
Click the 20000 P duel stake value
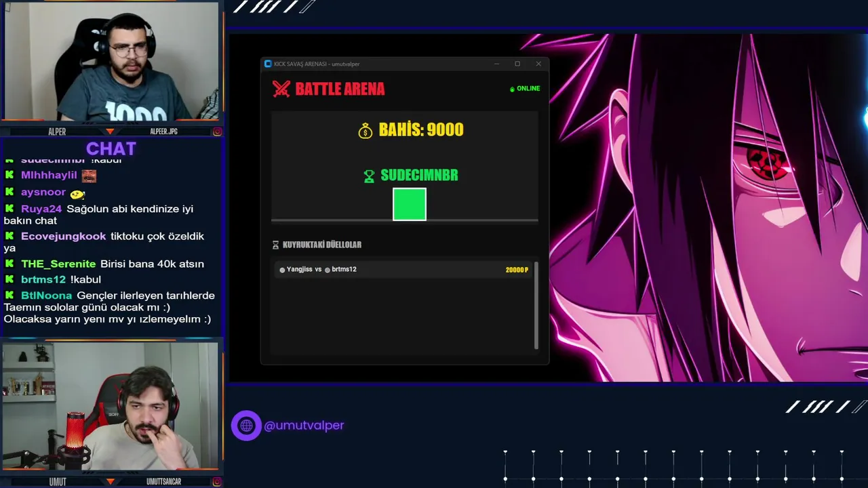click(x=517, y=270)
